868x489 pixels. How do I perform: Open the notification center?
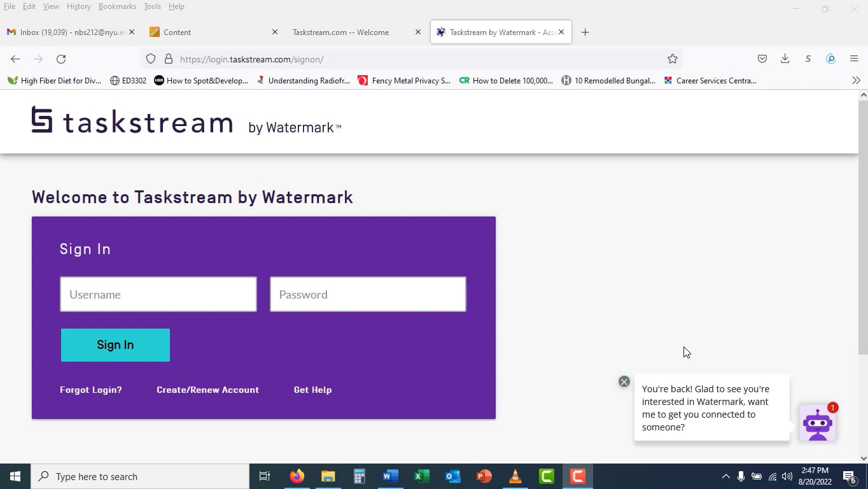click(849, 476)
